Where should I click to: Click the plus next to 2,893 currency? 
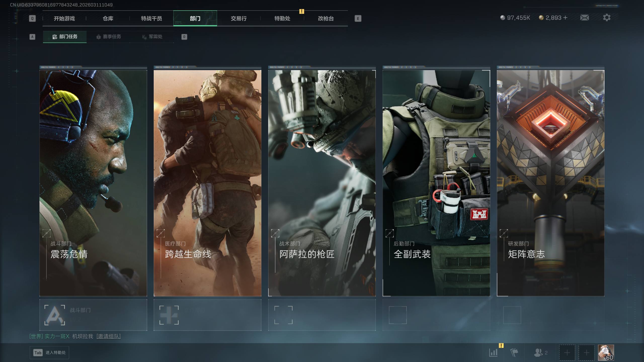point(566,18)
